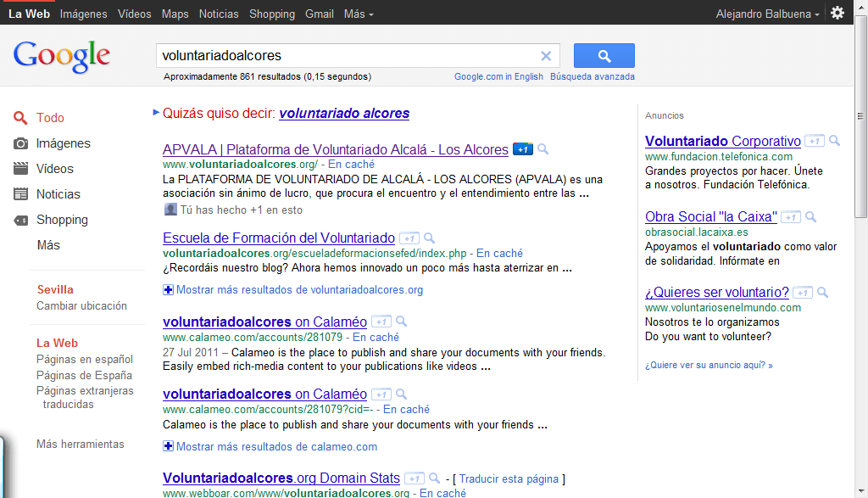Filter by Páginas extranjeras traducidas

click(x=85, y=397)
